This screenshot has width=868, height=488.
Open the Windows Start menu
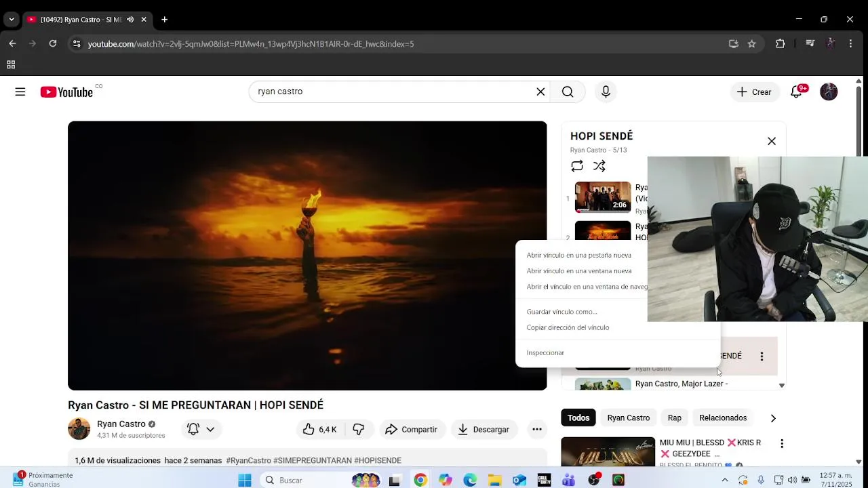pyautogui.click(x=245, y=480)
